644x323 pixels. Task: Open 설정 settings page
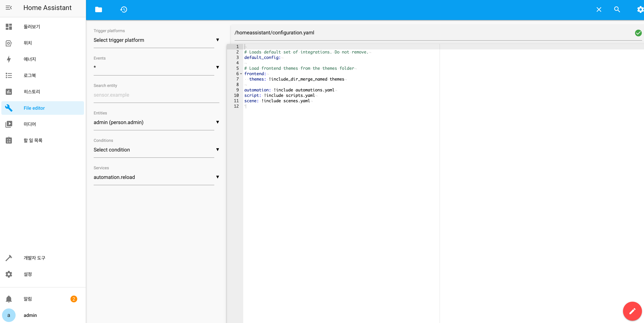point(43,274)
